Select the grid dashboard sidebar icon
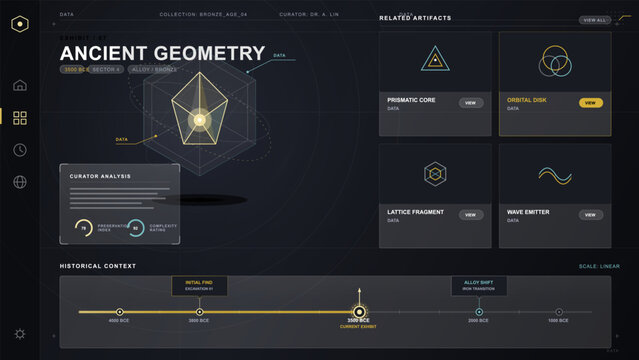Screen dimensions: 639x360 (20, 118)
